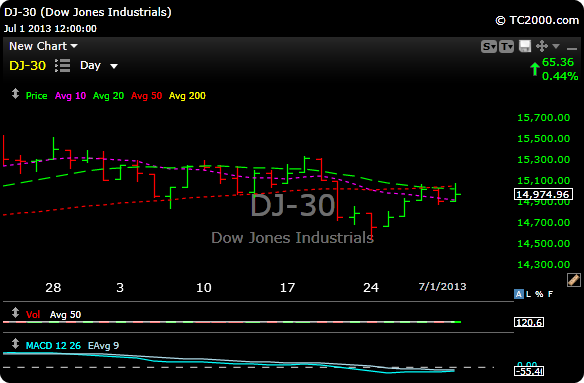Click the volume value 120.6
Screen dimensions: 584x383
pos(529,322)
